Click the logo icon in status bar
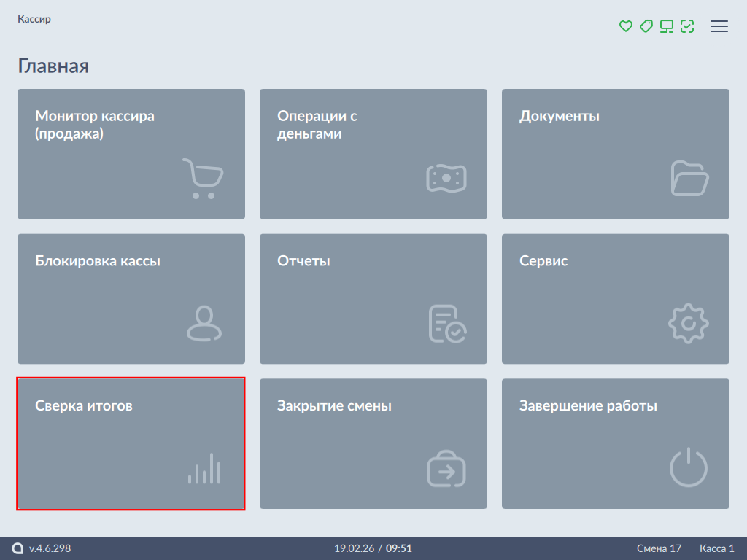This screenshot has width=747, height=560. 18,548
